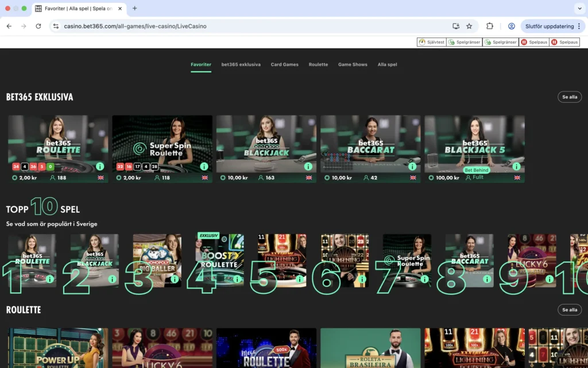
Task: Switch to the Alla spel tab
Action: click(x=387, y=64)
